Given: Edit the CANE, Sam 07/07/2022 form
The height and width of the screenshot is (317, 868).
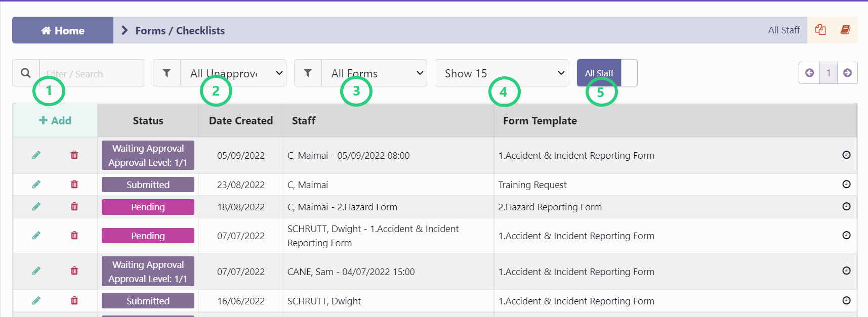Looking at the screenshot, I should tap(36, 271).
